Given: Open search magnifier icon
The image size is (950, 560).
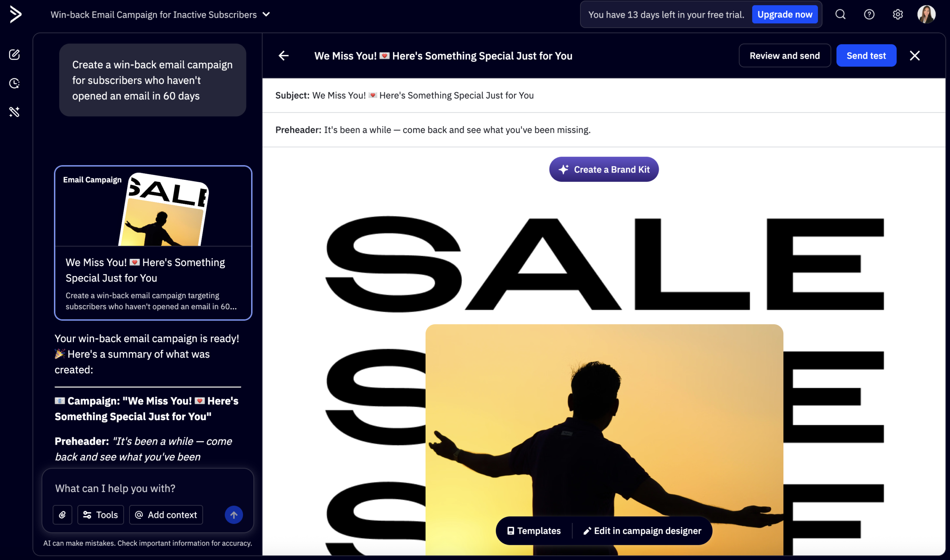Looking at the screenshot, I should click(840, 14).
